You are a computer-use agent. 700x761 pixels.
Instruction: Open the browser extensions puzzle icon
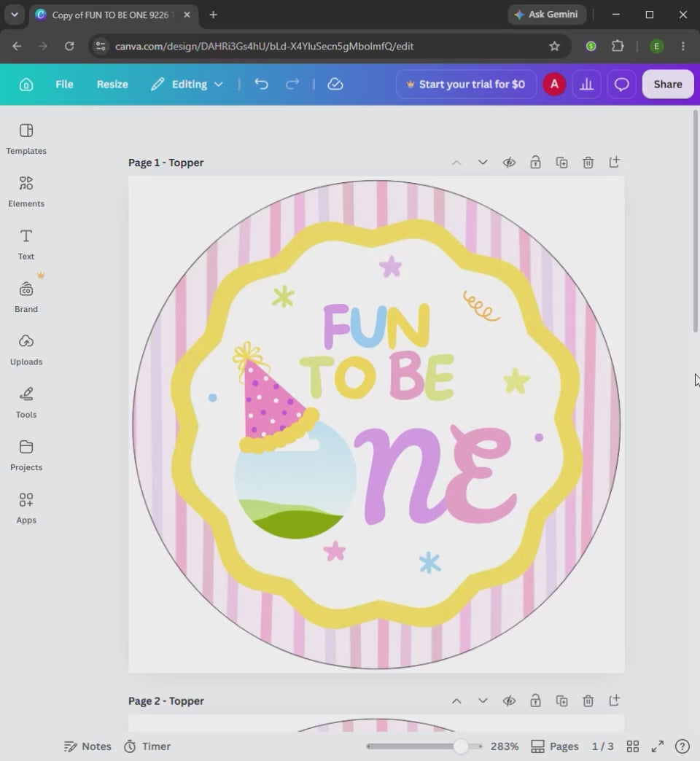tap(618, 46)
